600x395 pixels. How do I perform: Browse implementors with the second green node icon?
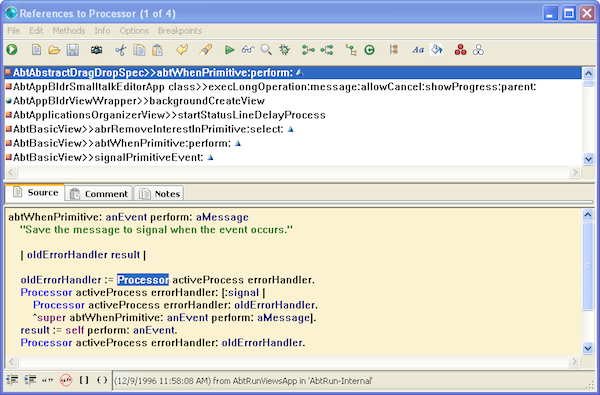coord(327,50)
